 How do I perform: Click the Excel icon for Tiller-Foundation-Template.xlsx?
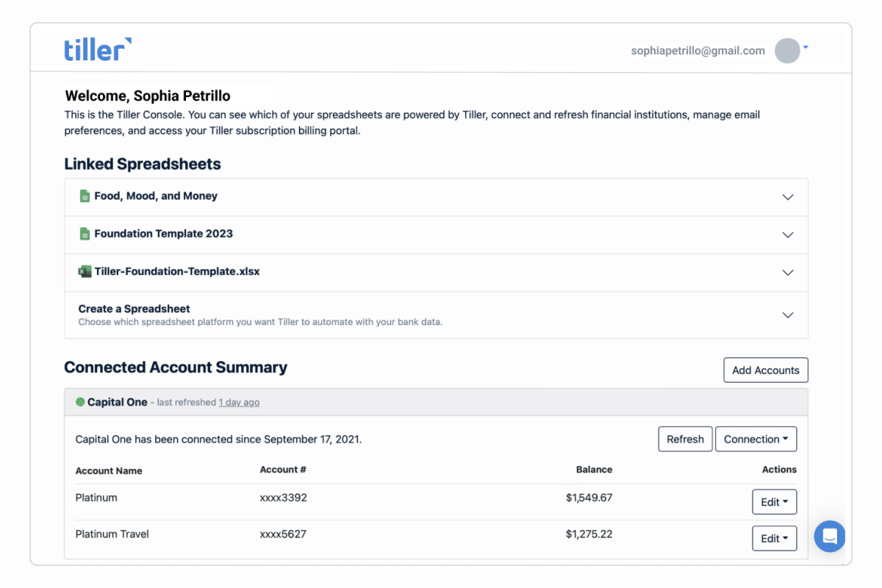pyautogui.click(x=85, y=271)
